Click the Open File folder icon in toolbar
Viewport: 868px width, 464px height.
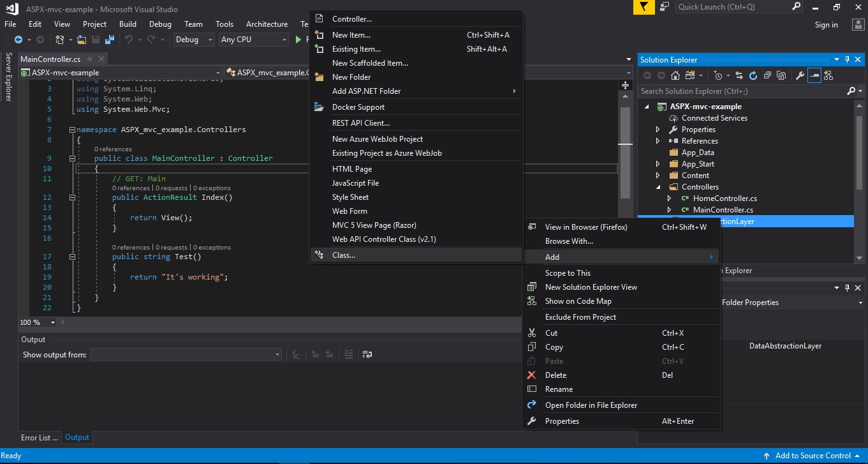click(x=82, y=40)
